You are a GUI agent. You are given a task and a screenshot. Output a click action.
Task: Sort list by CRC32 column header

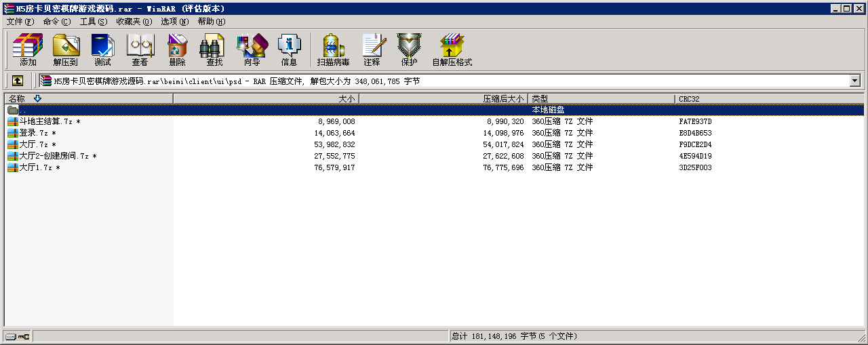tap(690, 99)
